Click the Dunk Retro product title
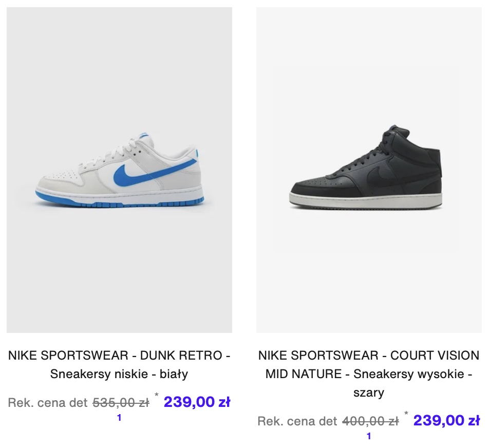489x448 pixels. pyautogui.click(x=119, y=364)
